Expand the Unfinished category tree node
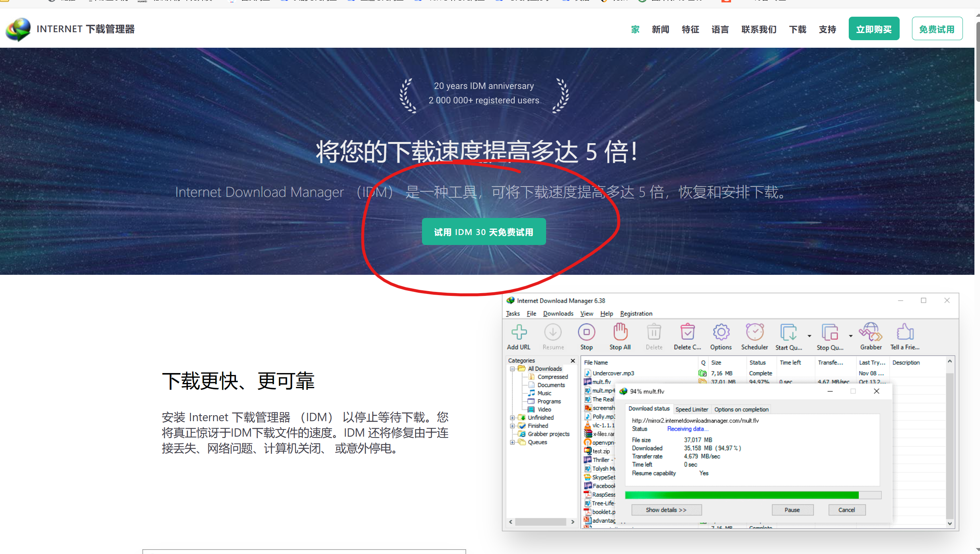This screenshot has height=554, width=980. coord(513,418)
